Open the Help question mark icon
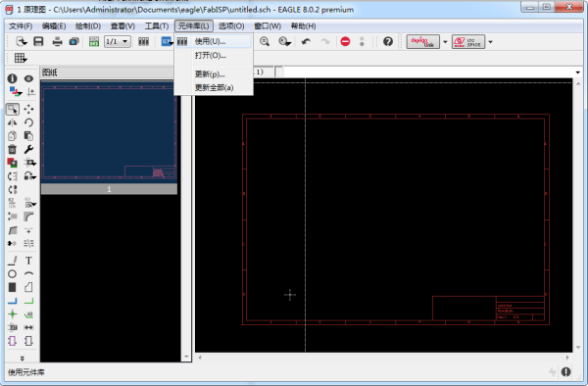588x386 pixels. click(388, 41)
